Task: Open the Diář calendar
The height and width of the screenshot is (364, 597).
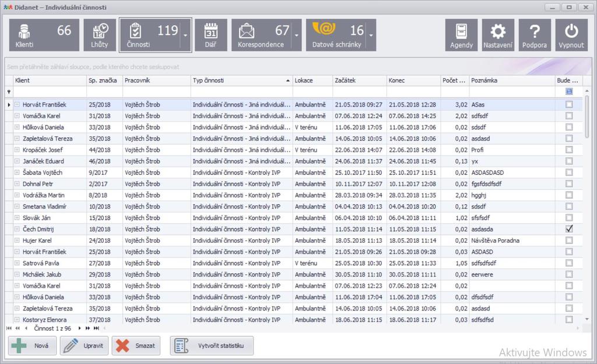Action: (210, 35)
